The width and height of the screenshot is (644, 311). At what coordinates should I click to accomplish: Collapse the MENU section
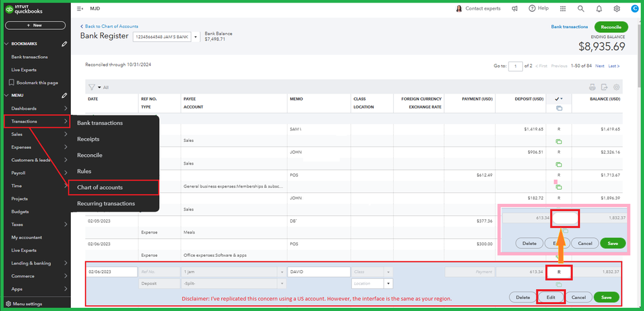tap(6, 95)
